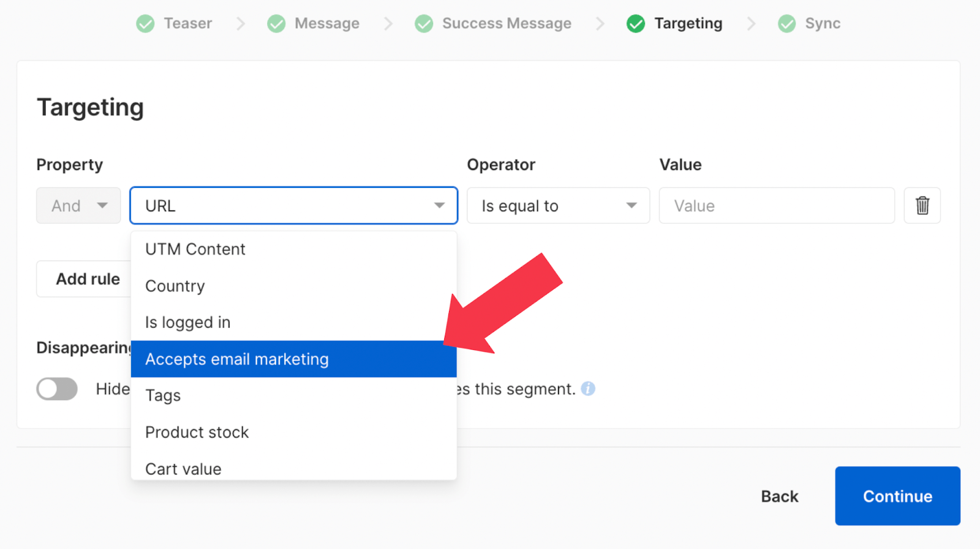Click the info icon beside segment text
Screen dimensions: 980x549
pyautogui.click(x=588, y=389)
